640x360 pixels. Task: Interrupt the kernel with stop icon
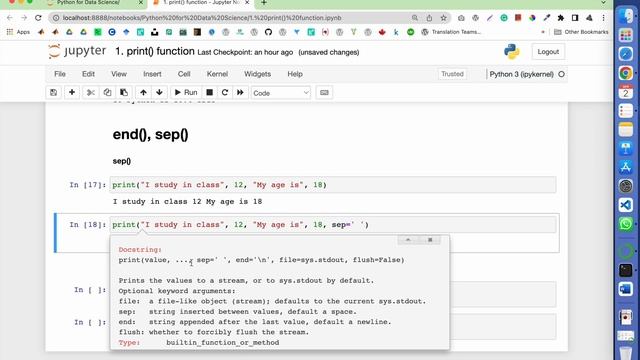pos(209,93)
